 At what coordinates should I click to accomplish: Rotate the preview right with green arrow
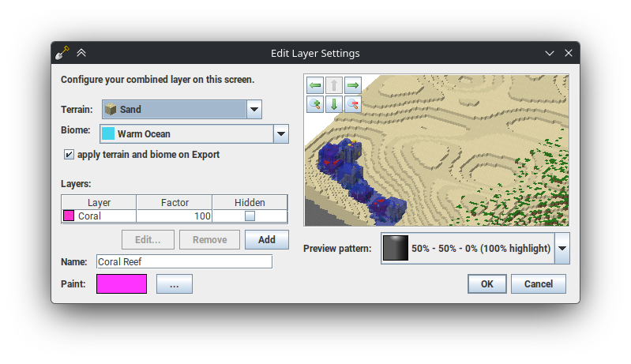pos(353,85)
